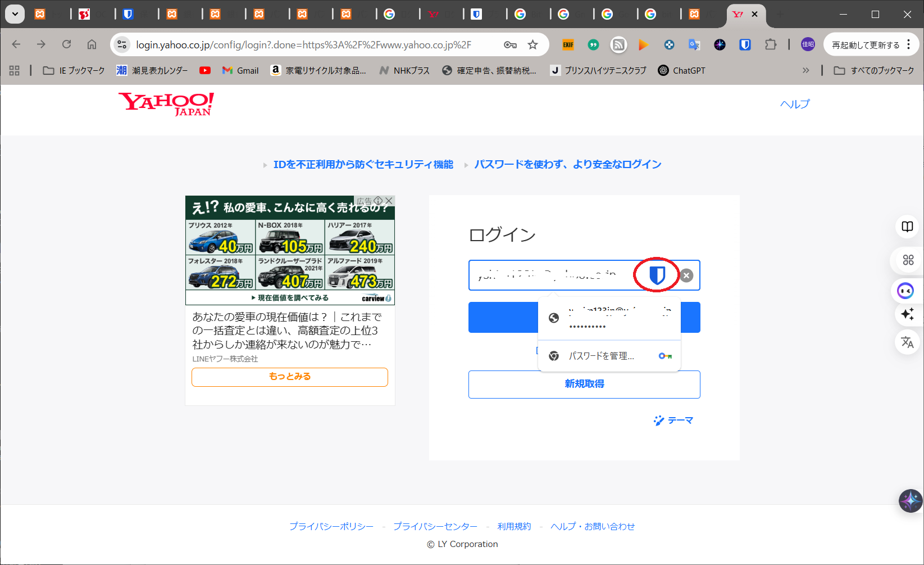Open the ヘルプ link at top right

click(795, 104)
